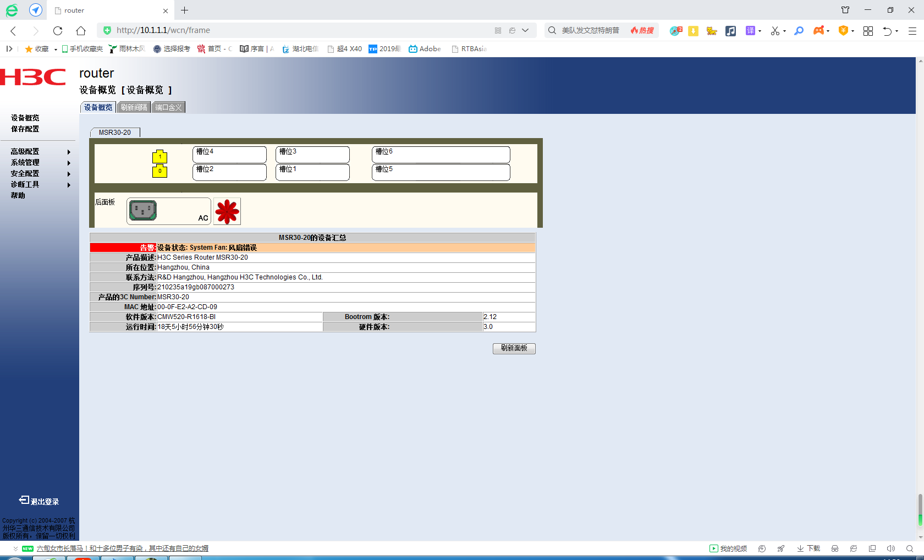Open the address bar dropdown chevron

525,31
